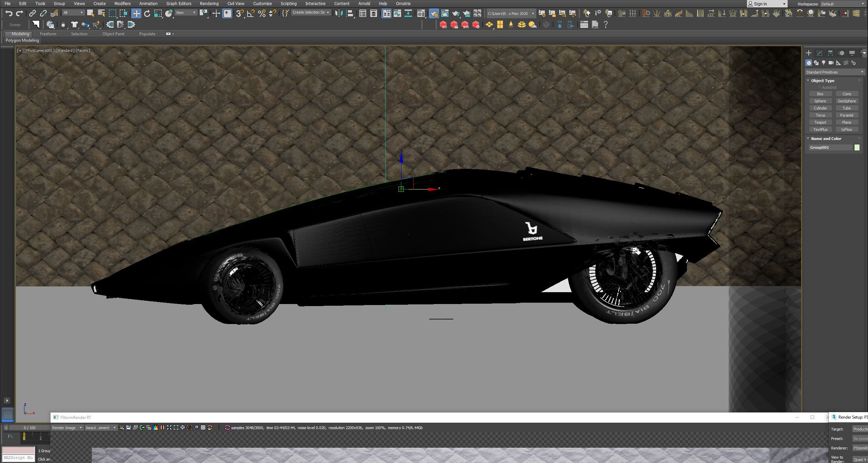The height and width of the screenshot is (463, 868).
Task: Select the Link tool
Action: tap(32, 13)
